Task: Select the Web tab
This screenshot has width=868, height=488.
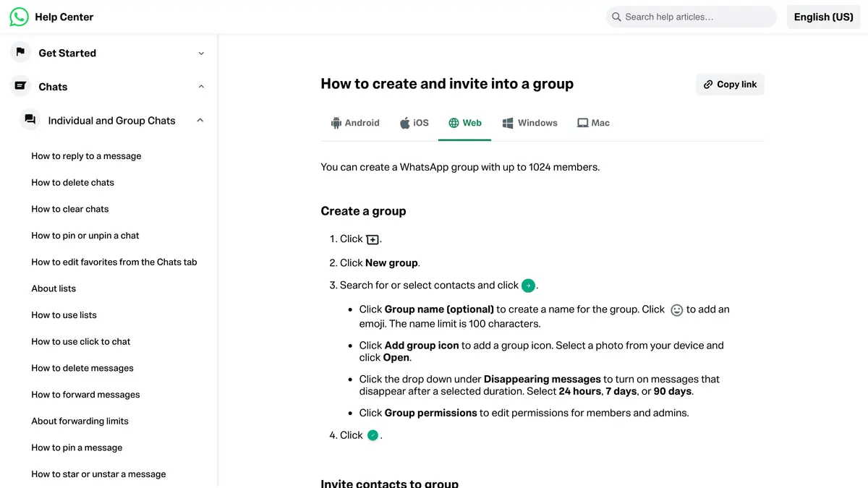Action: pyautogui.click(x=464, y=123)
